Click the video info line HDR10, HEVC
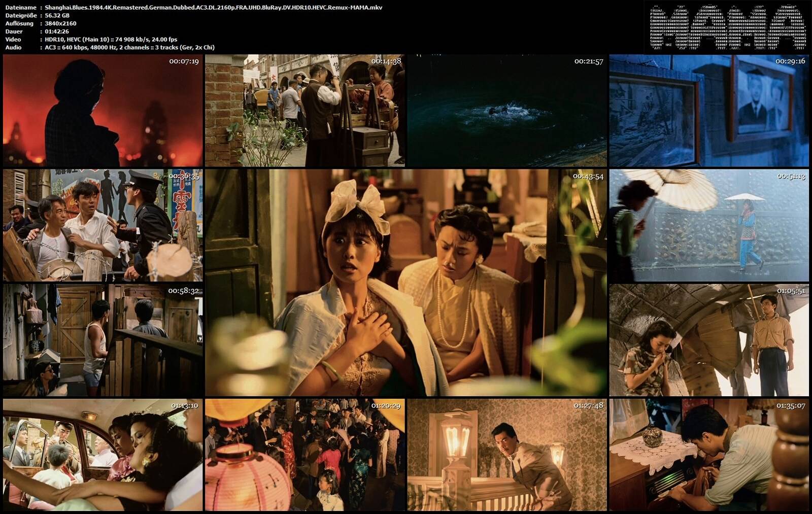The width and height of the screenshot is (812, 514). pyautogui.click(x=111, y=40)
